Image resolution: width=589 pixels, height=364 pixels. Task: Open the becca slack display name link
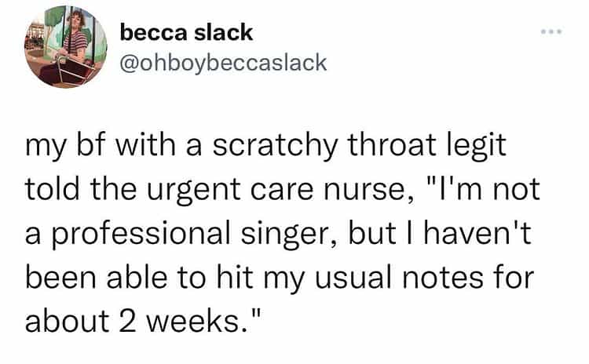[x=186, y=32]
